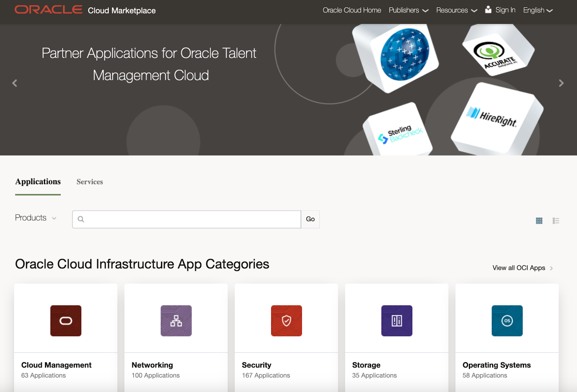Switch to grid view layout
The width and height of the screenshot is (577, 392).
tap(539, 220)
